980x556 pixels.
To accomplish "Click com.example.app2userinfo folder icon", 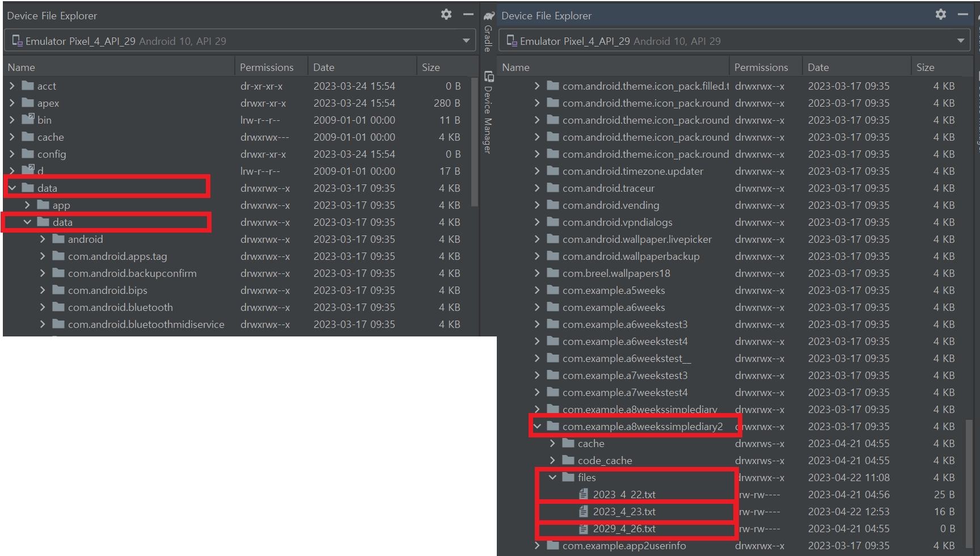I will (553, 545).
